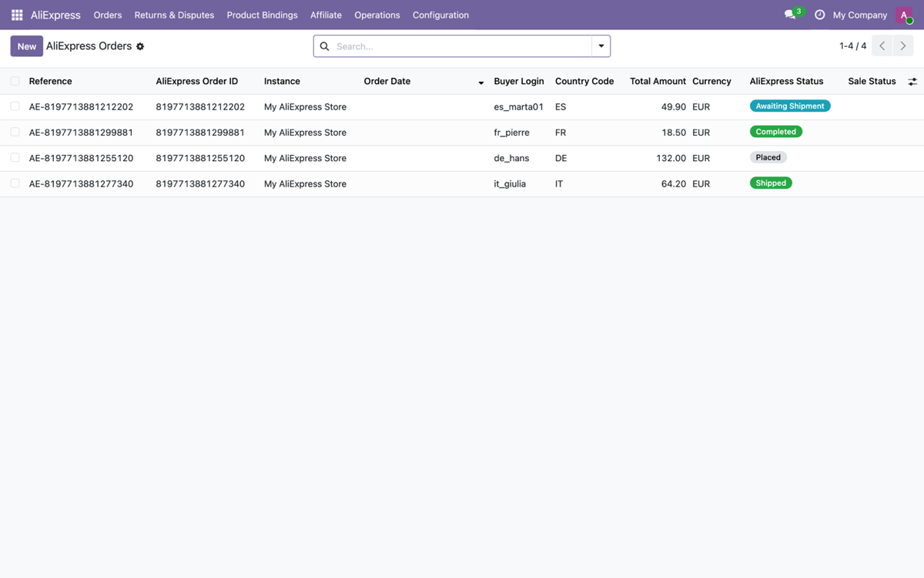Sort by AliExpress Status column header
924x578 pixels.
(x=786, y=81)
